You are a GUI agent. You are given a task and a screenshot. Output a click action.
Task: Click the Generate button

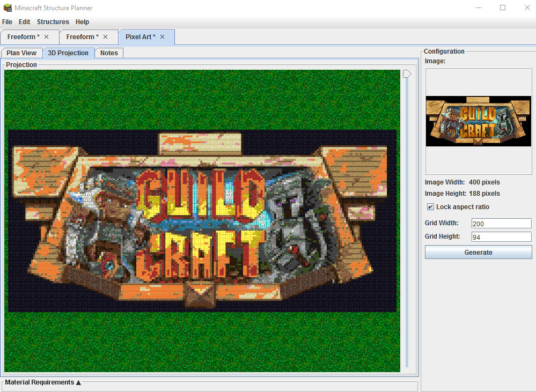pyautogui.click(x=478, y=252)
